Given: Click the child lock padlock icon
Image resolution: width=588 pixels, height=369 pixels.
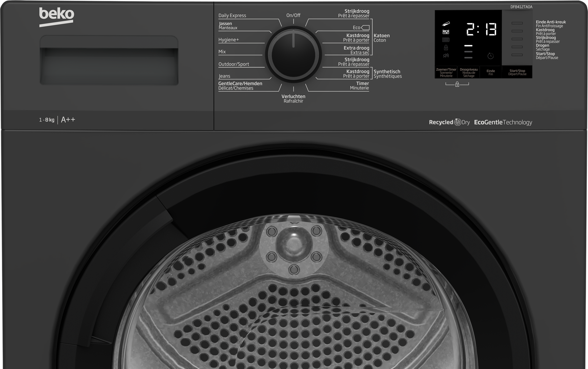Looking at the screenshot, I should pyautogui.click(x=446, y=48).
